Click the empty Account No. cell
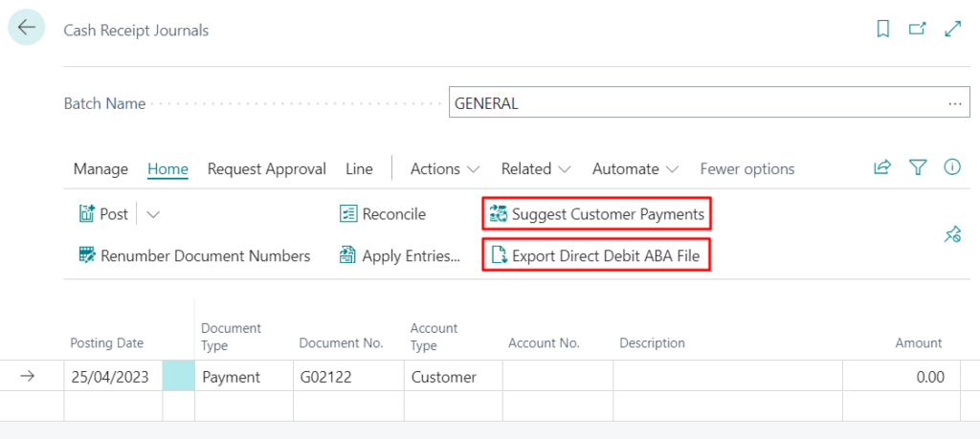 558,376
